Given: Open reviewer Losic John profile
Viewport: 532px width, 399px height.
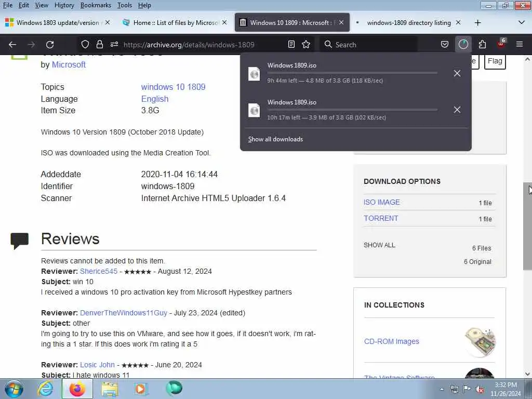Looking at the screenshot, I should [x=97, y=365].
